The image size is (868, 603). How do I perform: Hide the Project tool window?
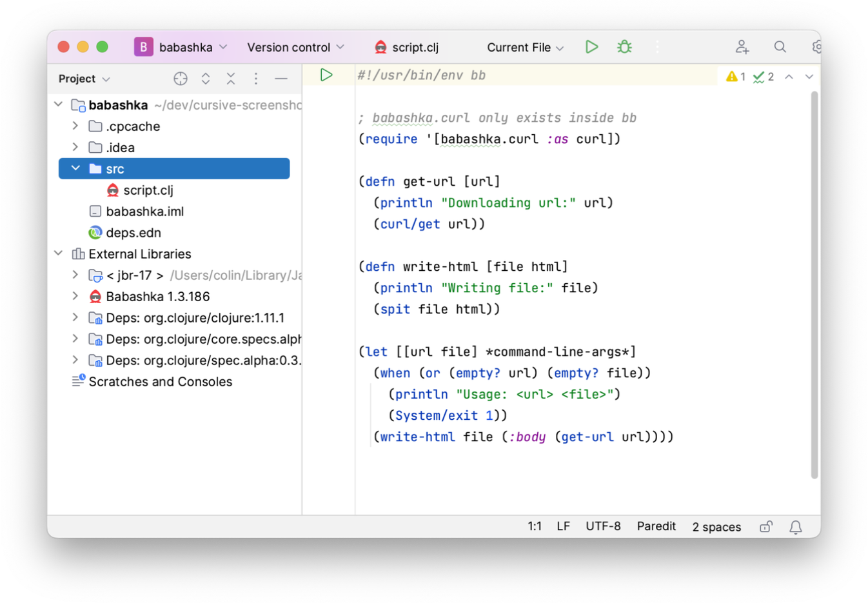281,79
